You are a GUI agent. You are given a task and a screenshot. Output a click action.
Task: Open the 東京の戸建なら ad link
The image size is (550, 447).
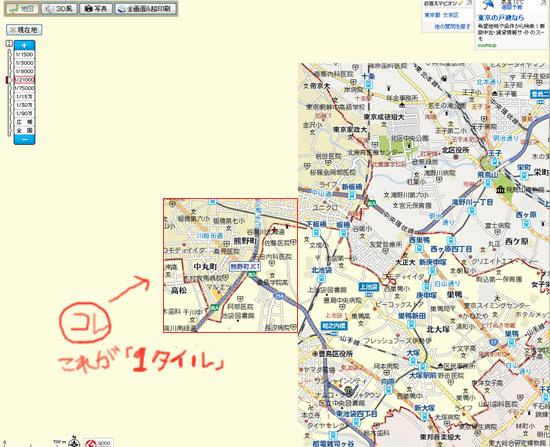[501, 18]
